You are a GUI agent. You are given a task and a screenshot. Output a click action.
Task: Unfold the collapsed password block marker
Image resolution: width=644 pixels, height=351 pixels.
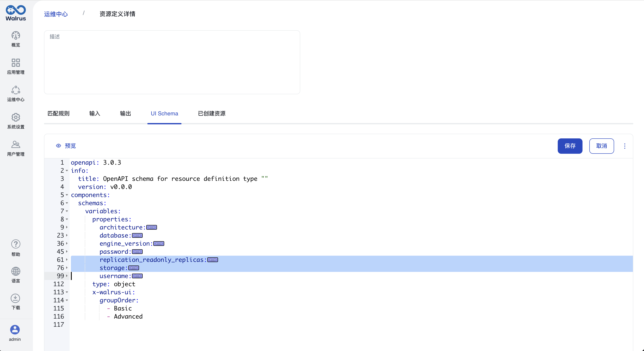(x=137, y=252)
